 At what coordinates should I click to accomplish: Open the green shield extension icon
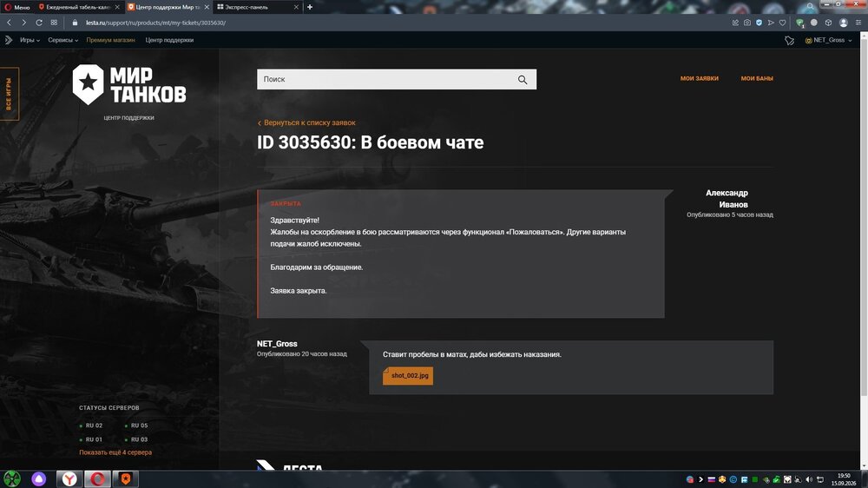pyautogui.click(x=800, y=23)
